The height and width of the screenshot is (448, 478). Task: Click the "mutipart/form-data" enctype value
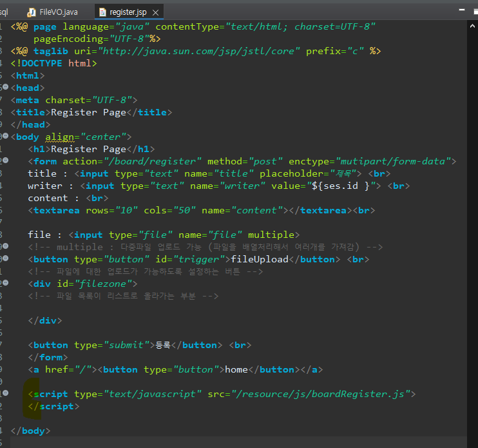(393, 161)
